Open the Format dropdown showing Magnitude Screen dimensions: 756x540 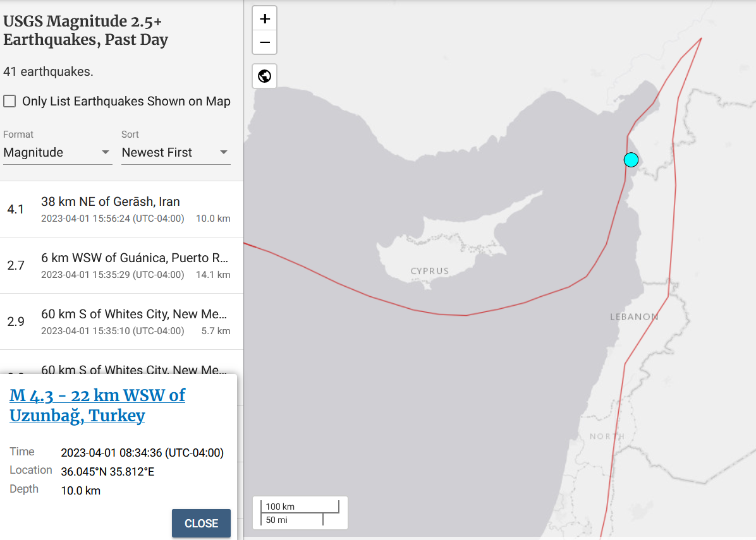tap(58, 152)
